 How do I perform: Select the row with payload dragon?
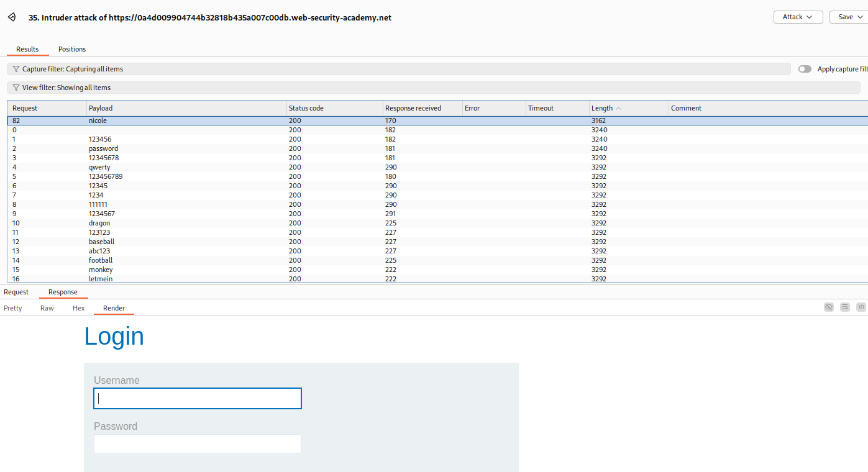(99, 223)
